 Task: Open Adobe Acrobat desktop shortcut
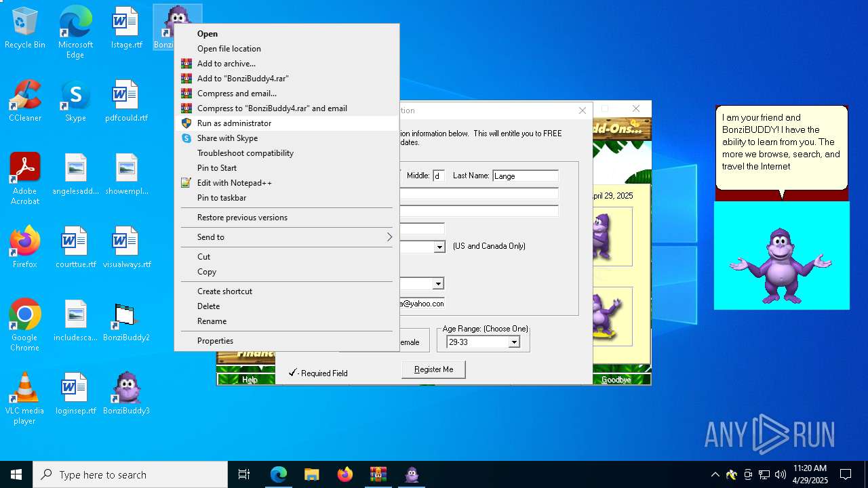click(25, 179)
